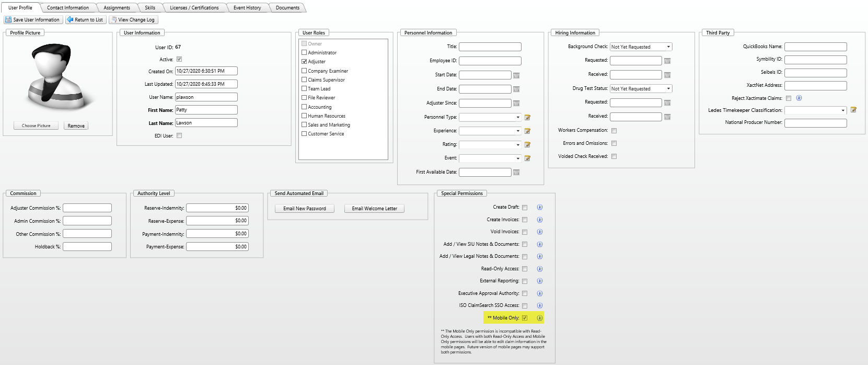Enable the EDI User checkbox
This screenshot has width=868, height=365.
coord(179,135)
